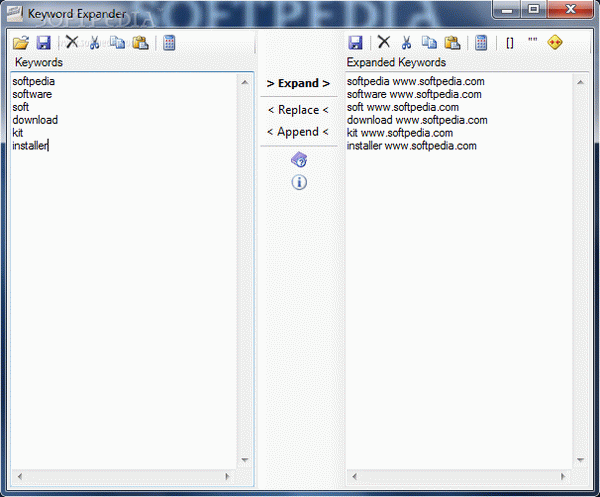Open a keywords file with the folder icon

(21, 42)
